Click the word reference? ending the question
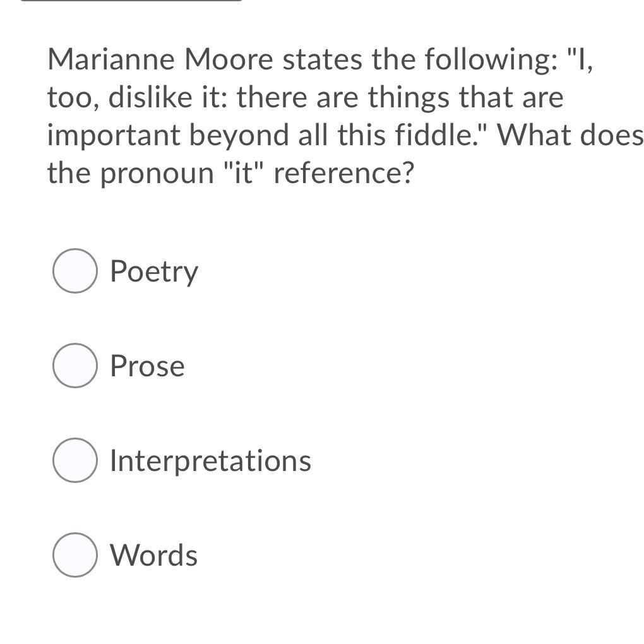The width and height of the screenshot is (644, 644). (x=343, y=174)
